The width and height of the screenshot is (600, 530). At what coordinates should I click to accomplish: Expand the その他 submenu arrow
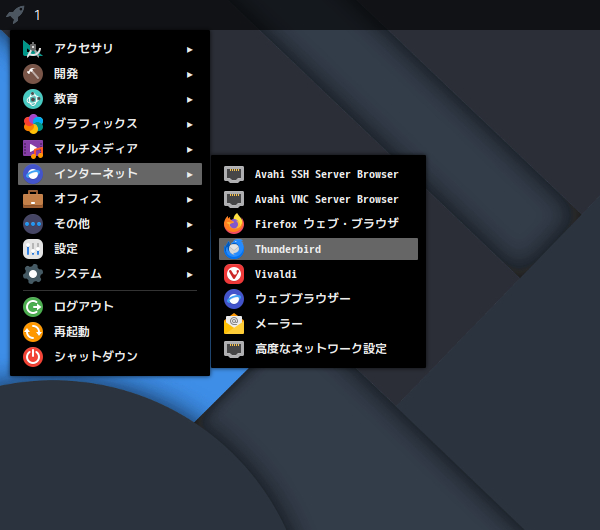[x=189, y=225]
